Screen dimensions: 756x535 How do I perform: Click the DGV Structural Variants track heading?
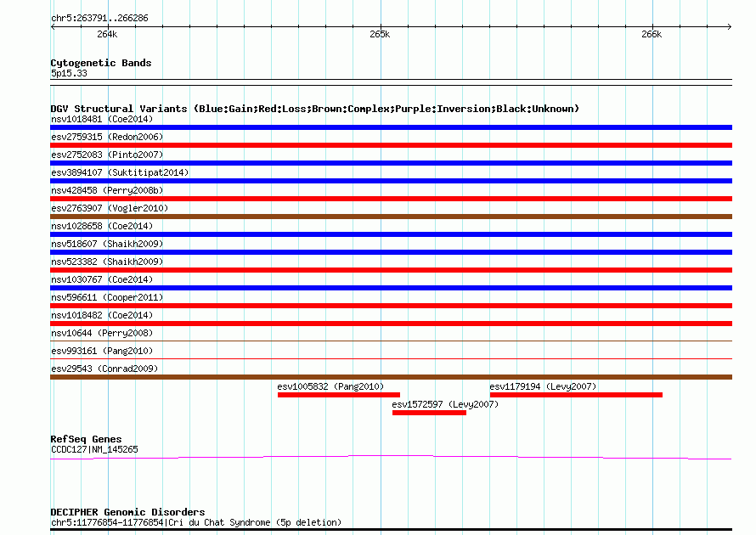click(314, 109)
